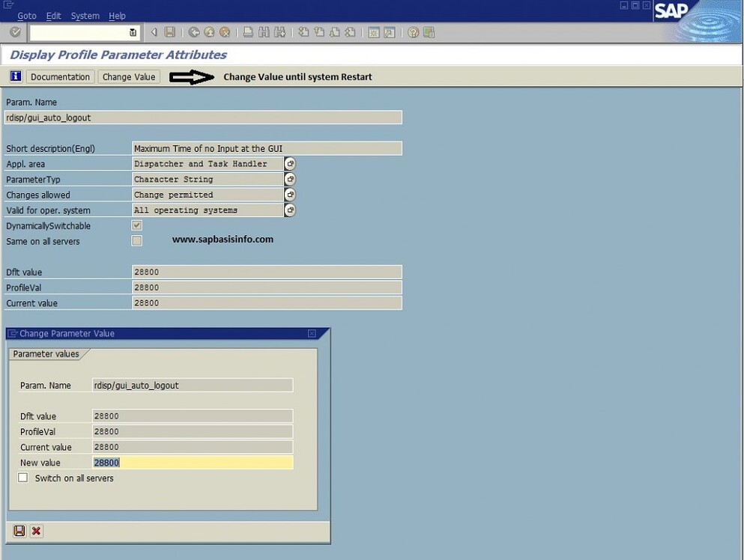
Task: Click the Save diskette icon in dialog footer
Action: [x=19, y=531]
